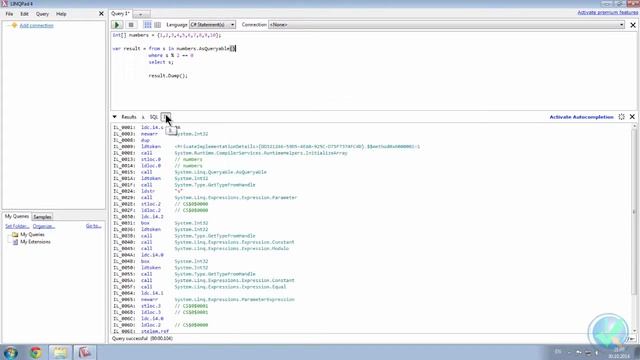The width and height of the screenshot is (640, 360).
Task: Collapse the results panel with arrow
Action: 115,117
